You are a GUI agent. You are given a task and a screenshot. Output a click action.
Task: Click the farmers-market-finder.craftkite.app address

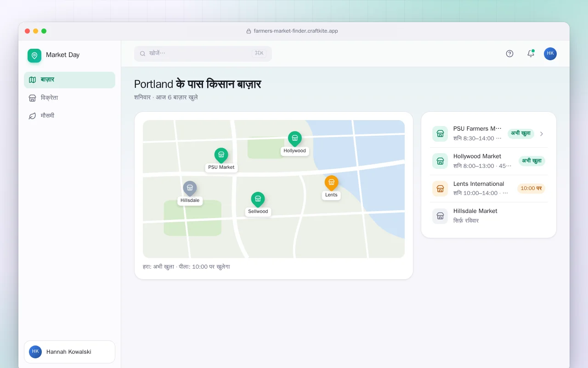[x=296, y=31]
